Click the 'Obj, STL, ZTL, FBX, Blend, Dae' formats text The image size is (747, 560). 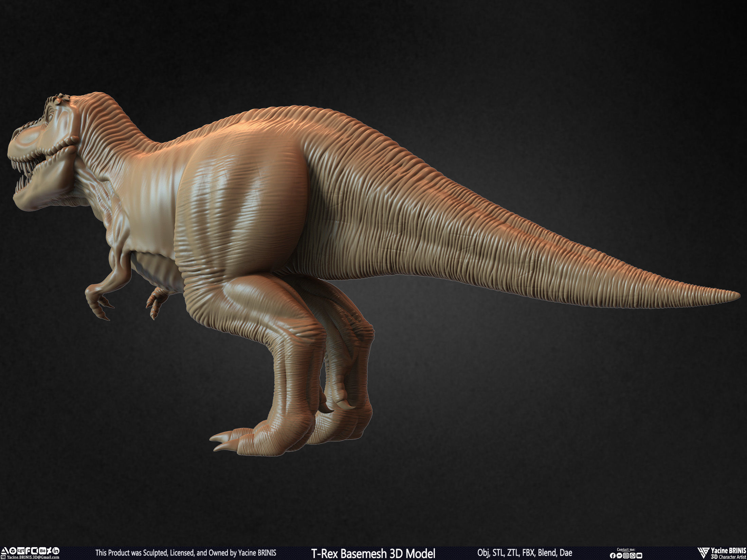point(525,554)
